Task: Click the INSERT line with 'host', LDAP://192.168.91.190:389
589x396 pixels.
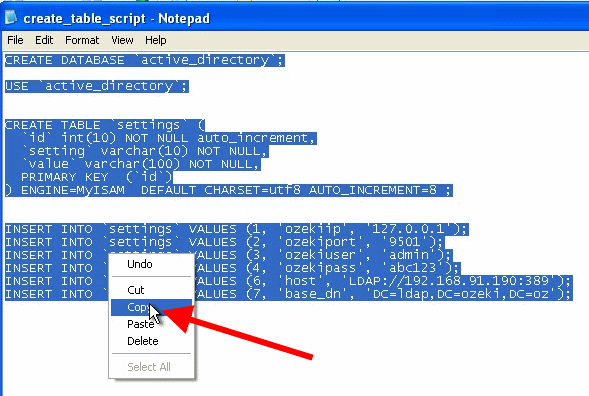Action: click(x=288, y=281)
